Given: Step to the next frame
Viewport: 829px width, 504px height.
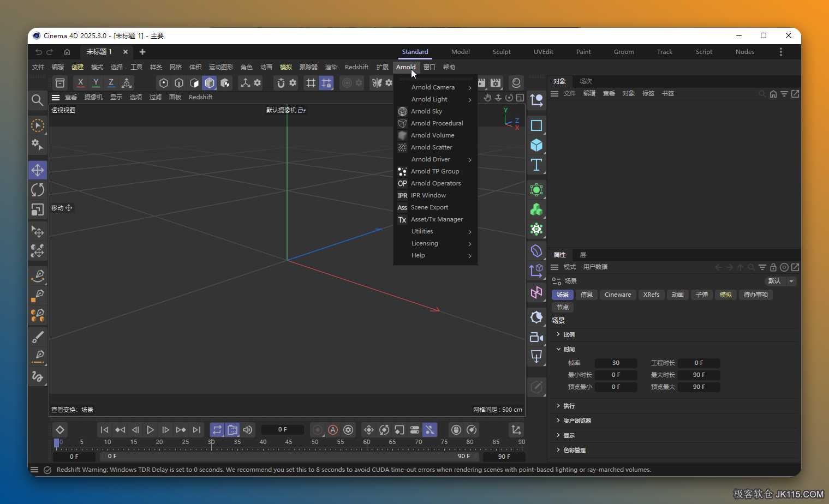Looking at the screenshot, I should tap(166, 430).
